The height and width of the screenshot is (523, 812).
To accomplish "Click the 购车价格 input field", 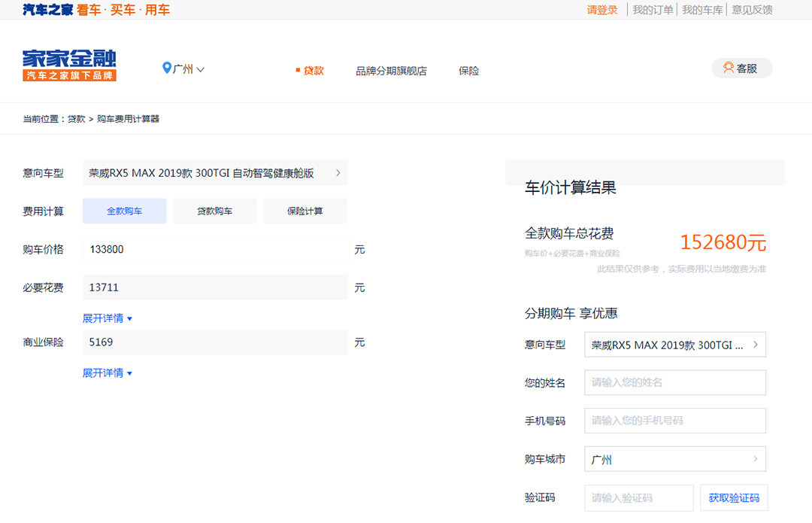I will pyautogui.click(x=215, y=249).
